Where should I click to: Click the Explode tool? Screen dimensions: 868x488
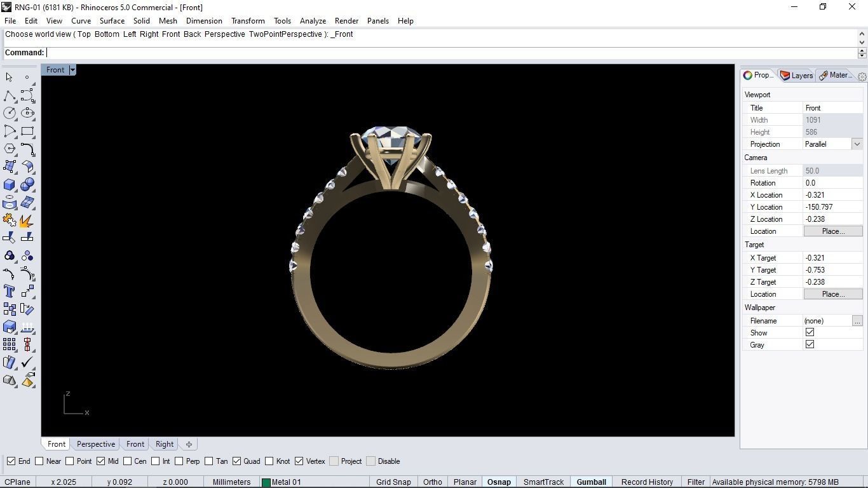pyautogui.click(x=27, y=220)
